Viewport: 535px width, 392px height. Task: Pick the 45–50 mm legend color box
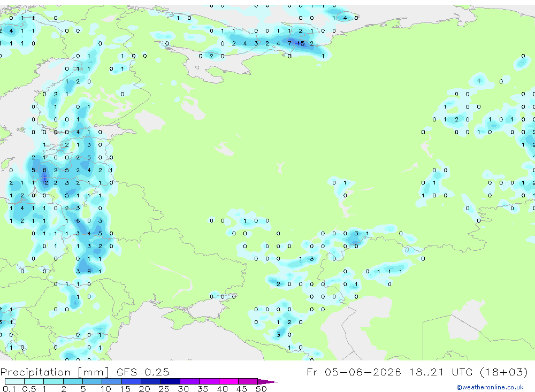248,381
